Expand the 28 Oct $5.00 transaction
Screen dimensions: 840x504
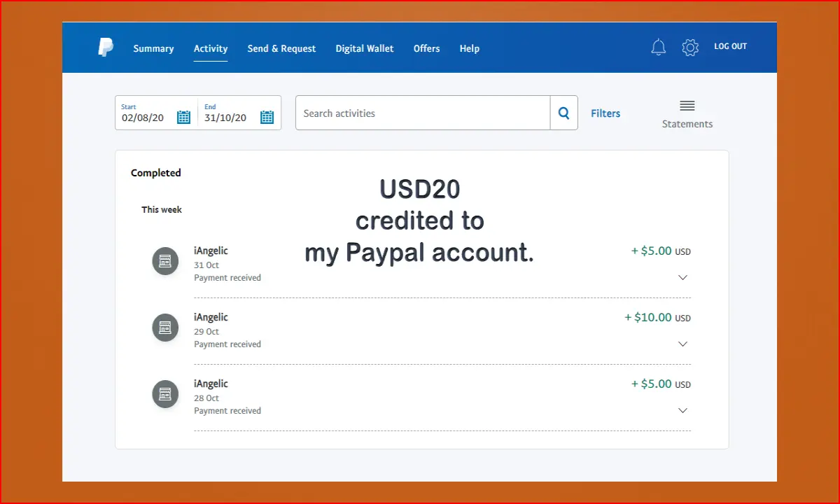[683, 410]
